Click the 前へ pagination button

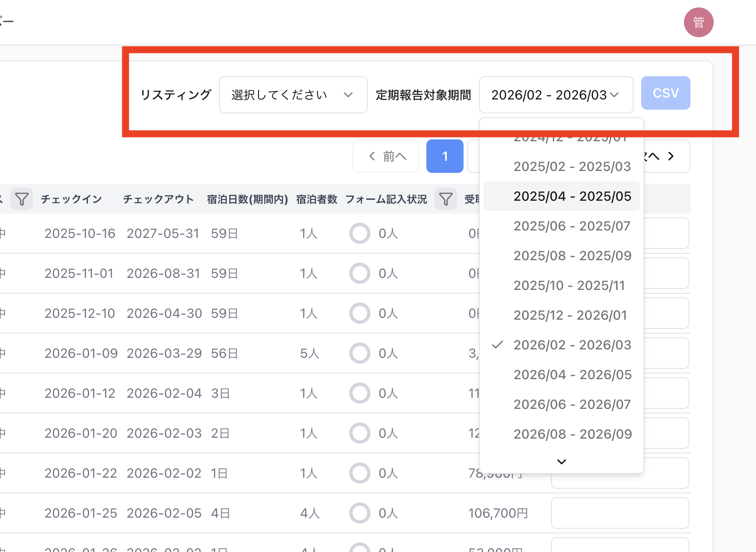(385, 156)
